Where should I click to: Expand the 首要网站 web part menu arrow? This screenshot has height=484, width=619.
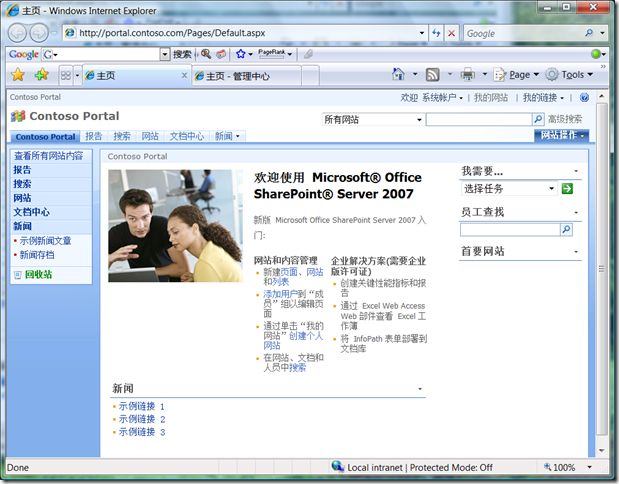[576, 252]
